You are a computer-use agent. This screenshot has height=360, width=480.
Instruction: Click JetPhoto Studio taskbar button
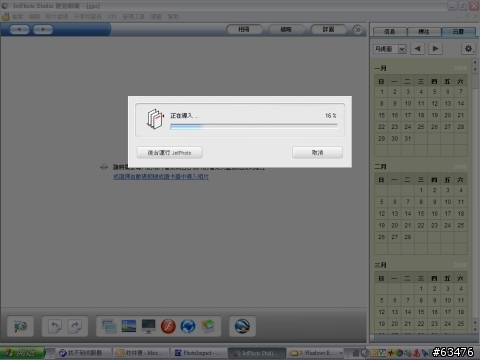tap(257, 353)
